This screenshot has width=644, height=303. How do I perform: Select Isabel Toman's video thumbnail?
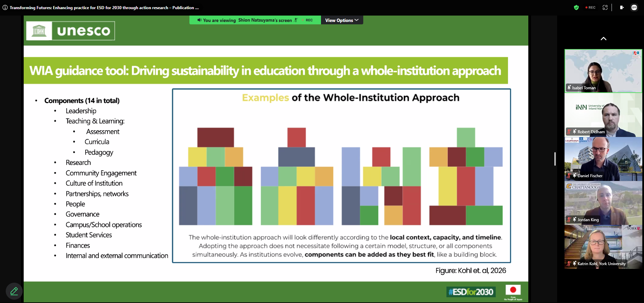[603, 71]
